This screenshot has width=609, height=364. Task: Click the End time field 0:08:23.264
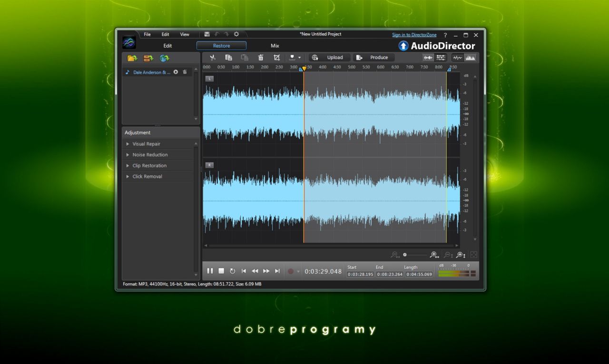390,274
